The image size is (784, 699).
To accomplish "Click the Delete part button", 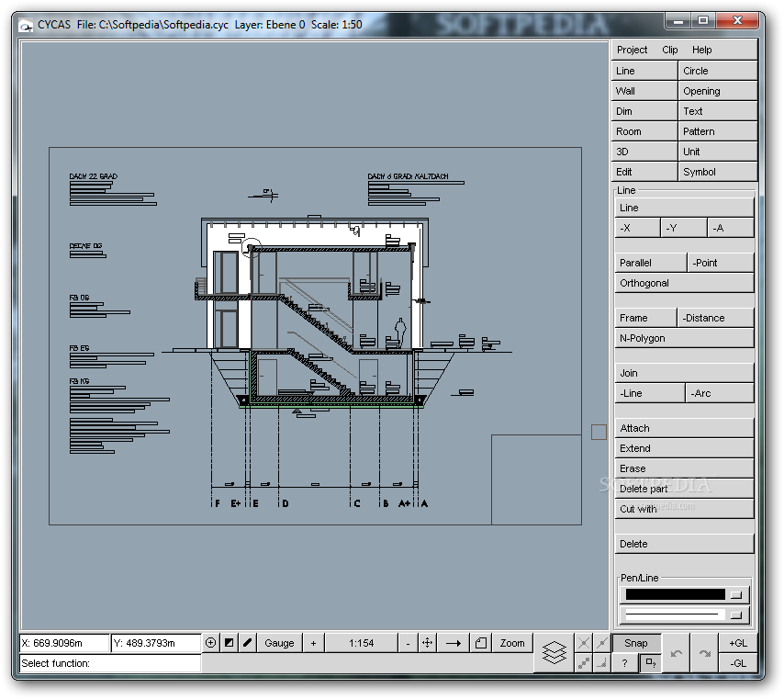I will point(684,489).
